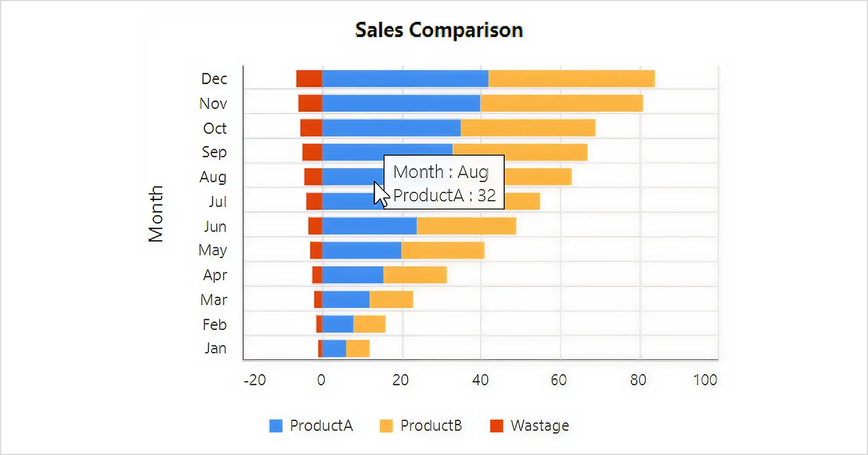Screen dimensions: 868x455
Task: Click the Sales Comparison chart title
Action: point(439,30)
